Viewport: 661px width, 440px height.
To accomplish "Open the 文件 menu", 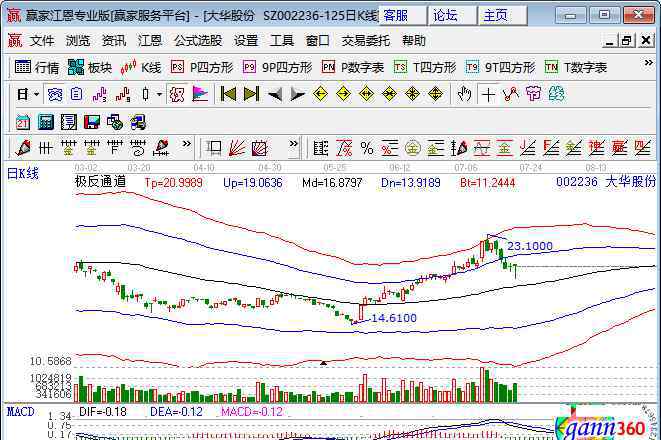I will (x=42, y=41).
